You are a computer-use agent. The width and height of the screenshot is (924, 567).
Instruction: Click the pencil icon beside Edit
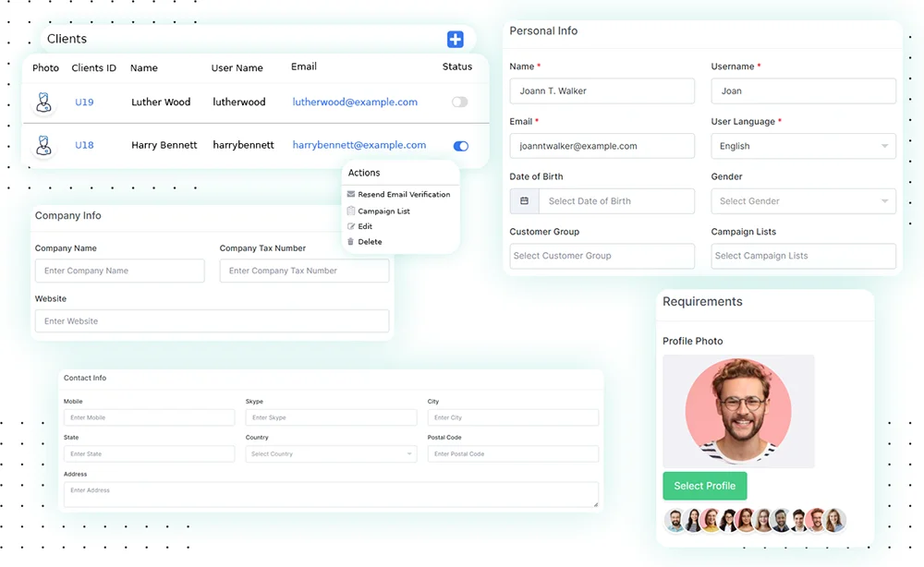[350, 225]
